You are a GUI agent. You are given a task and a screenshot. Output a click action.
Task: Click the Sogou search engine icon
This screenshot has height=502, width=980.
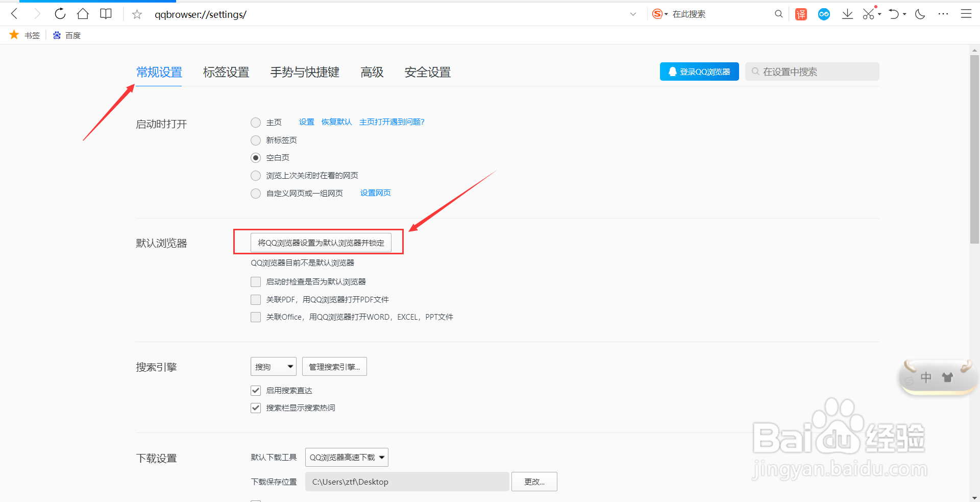[657, 14]
